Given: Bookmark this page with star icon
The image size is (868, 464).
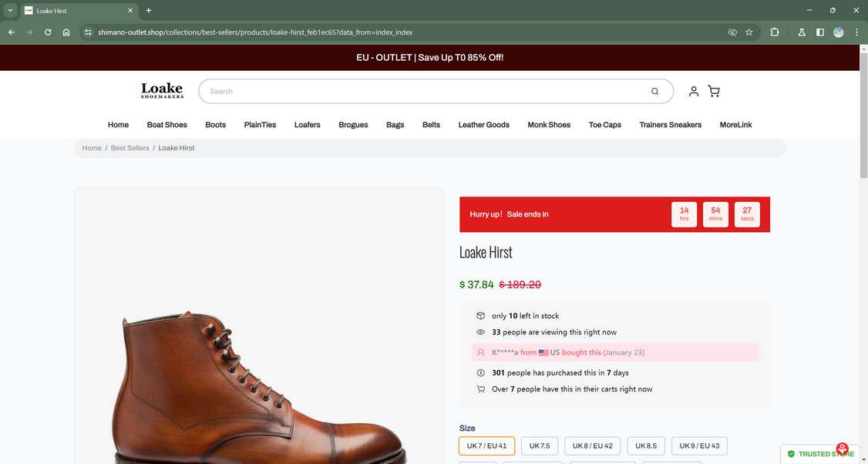Looking at the screenshot, I should click(x=749, y=32).
